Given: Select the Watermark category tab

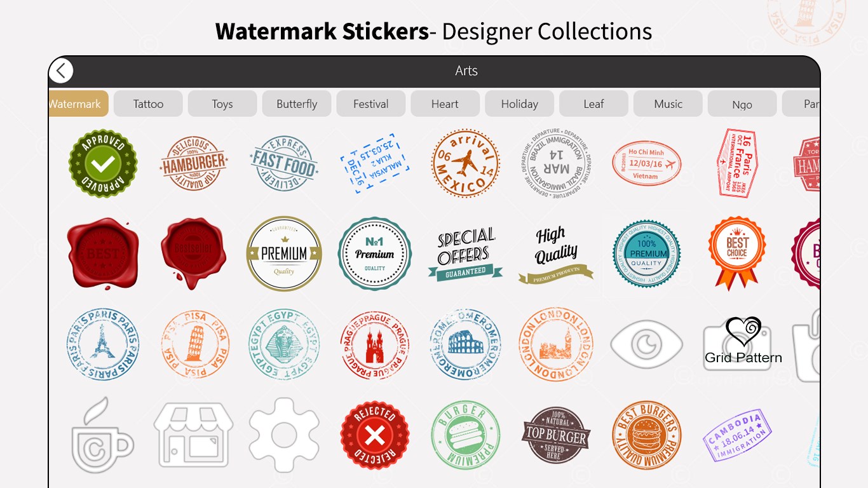Looking at the screenshot, I should coord(77,104).
